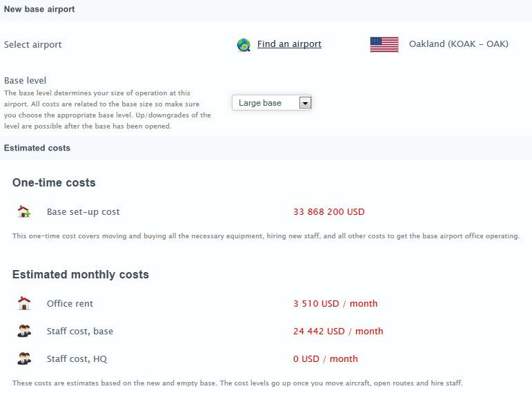
Task: Click the Staff cost, HQ people icon
Action: point(24,359)
